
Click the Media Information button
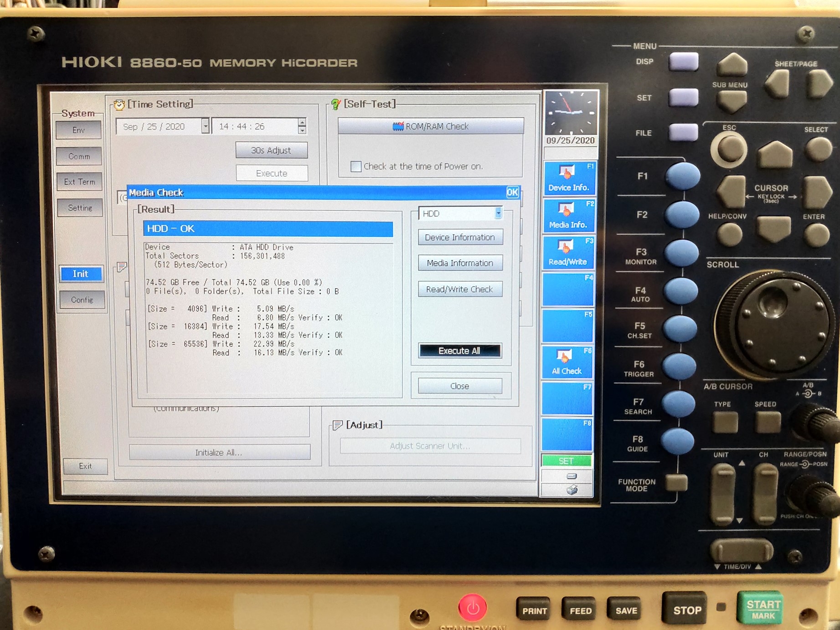tap(460, 263)
